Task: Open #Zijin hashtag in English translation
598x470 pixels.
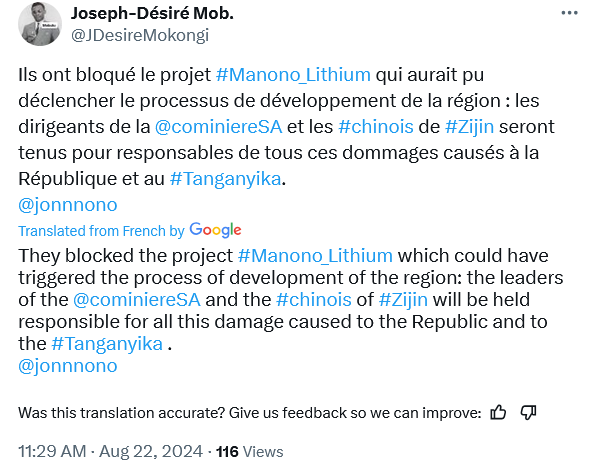Action: pos(403,300)
